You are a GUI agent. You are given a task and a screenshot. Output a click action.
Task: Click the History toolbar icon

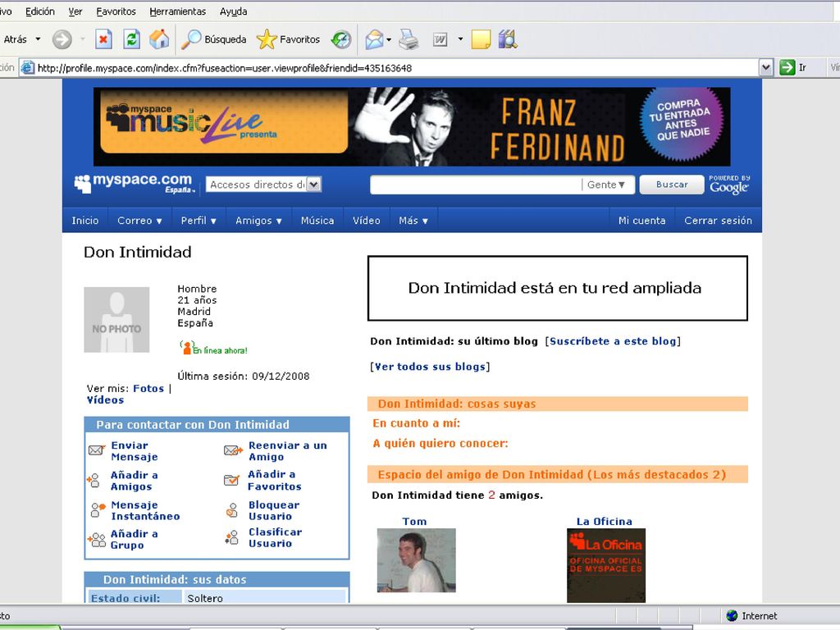pos(341,39)
